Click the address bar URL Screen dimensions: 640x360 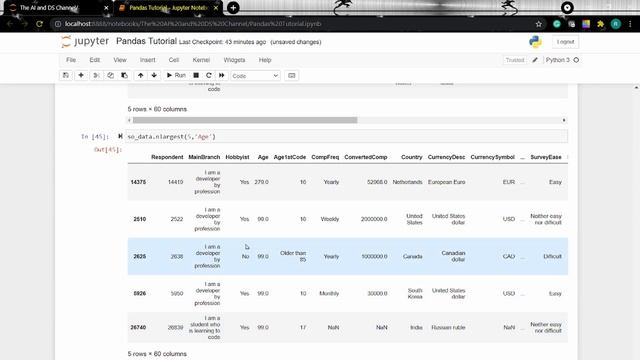pyautogui.click(x=193, y=24)
